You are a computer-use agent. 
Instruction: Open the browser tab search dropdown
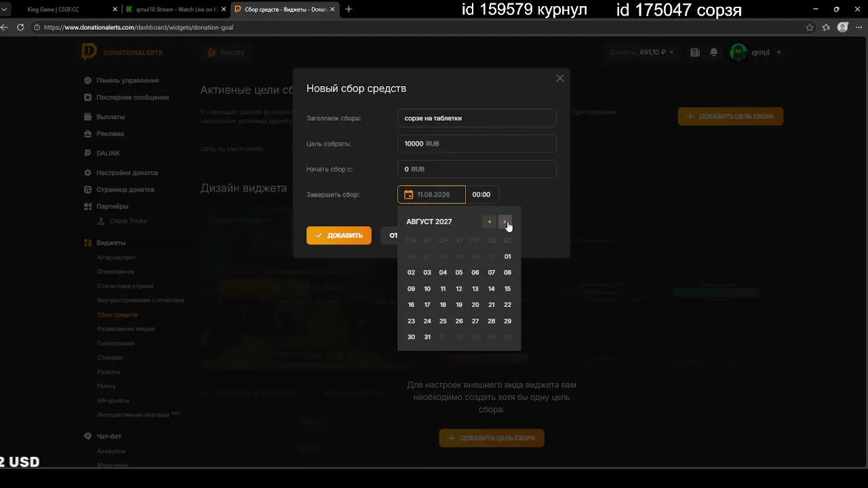(x=5, y=9)
